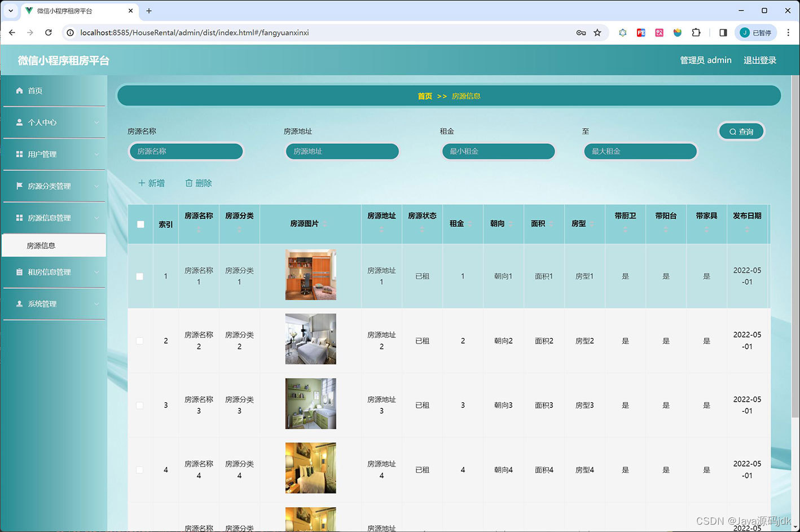Open the house image thumbnail in row 2

click(x=311, y=339)
